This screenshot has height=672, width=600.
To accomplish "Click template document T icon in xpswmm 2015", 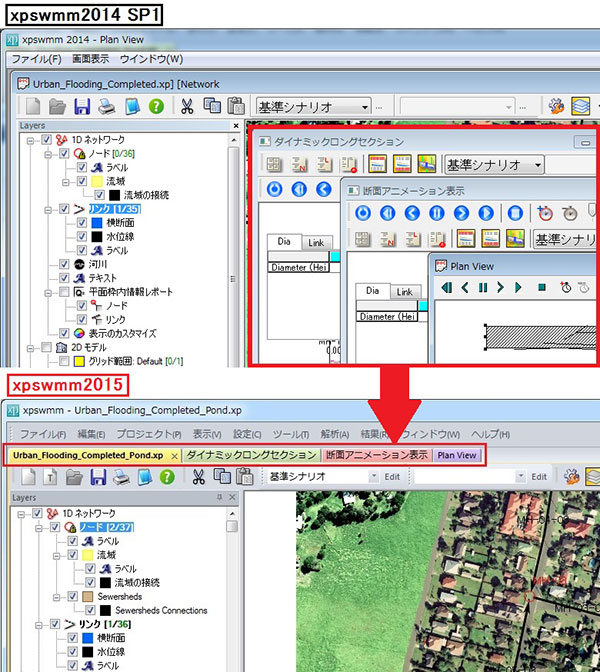I will (x=50, y=477).
